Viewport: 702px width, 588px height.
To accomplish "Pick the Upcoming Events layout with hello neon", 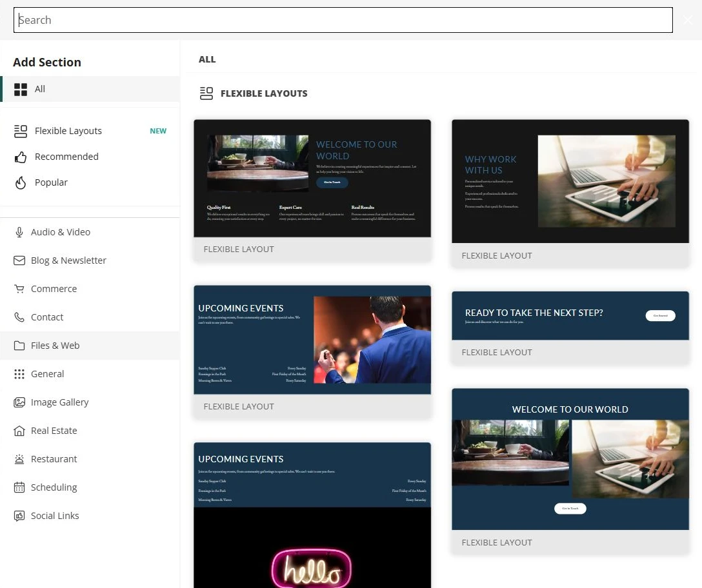I will [x=312, y=515].
